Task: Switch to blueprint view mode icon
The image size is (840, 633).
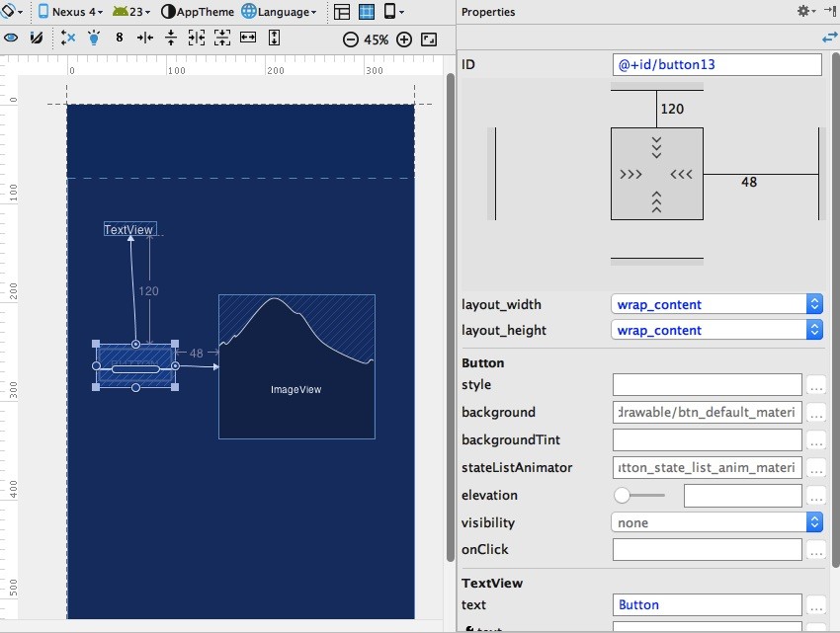Action: click(367, 11)
